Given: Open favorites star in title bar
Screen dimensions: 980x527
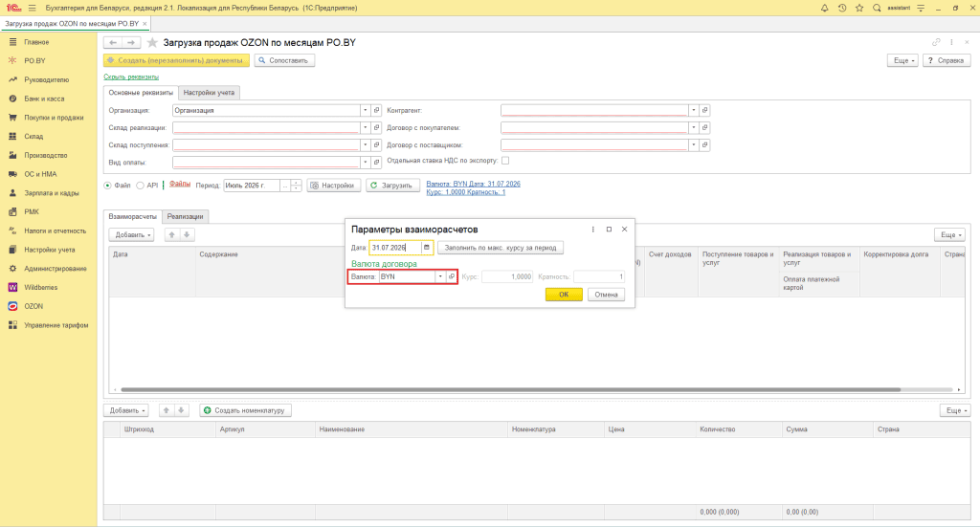Looking at the screenshot, I should (x=859, y=8).
